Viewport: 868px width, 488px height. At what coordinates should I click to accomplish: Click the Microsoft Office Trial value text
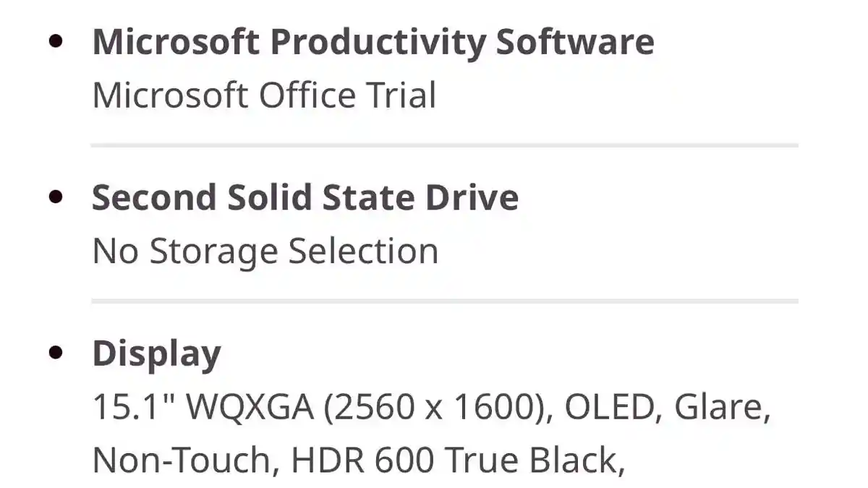click(264, 95)
